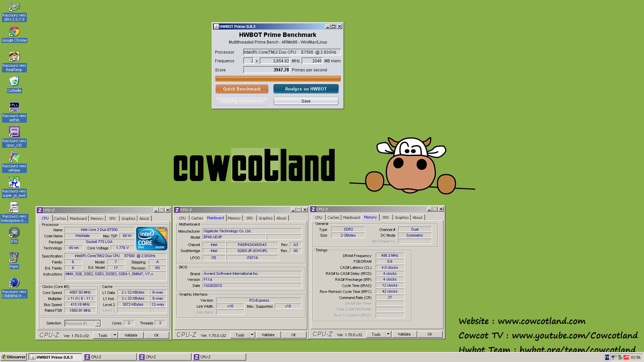Click Tools button in Memory window
The height and width of the screenshot is (362, 644).
click(x=376, y=334)
